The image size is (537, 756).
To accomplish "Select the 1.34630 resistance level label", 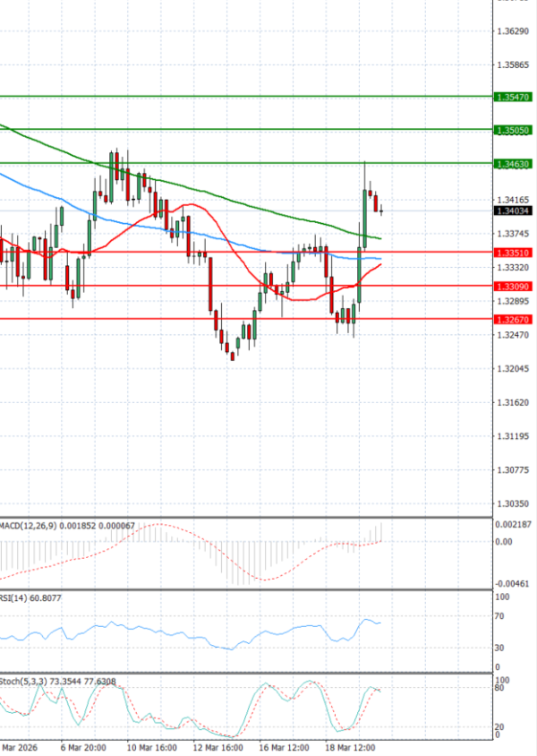I will [x=513, y=164].
